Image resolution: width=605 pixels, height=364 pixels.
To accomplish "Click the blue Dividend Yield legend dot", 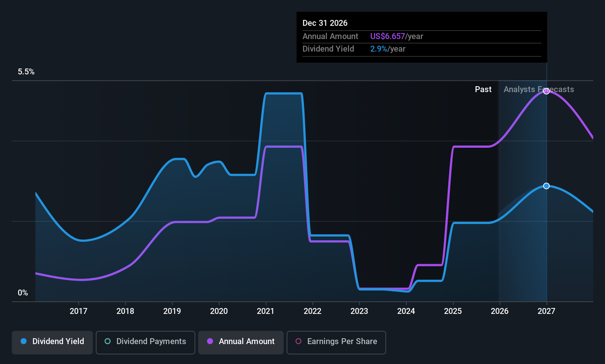I will coord(24,342).
